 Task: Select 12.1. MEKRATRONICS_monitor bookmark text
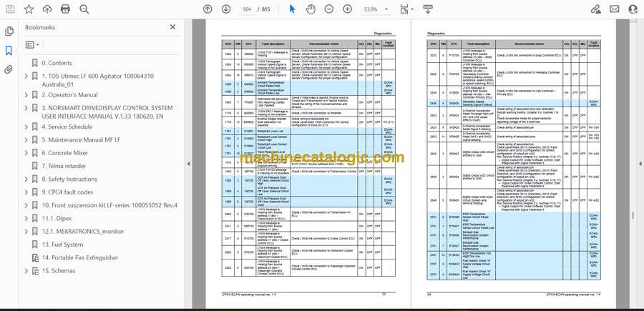tap(82, 232)
